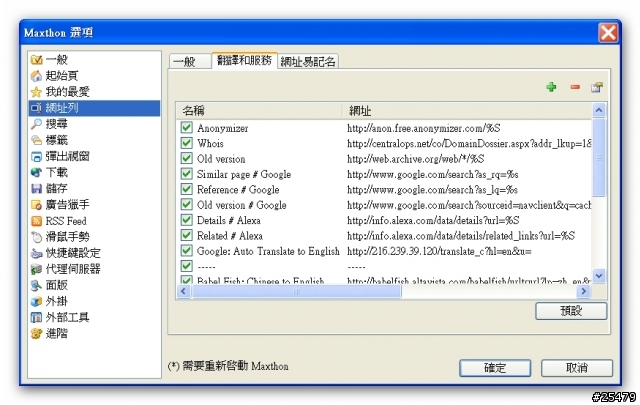The width and height of the screenshot is (640, 405).
Task: Select RSS Feed orange icon
Action: tap(36, 221)
